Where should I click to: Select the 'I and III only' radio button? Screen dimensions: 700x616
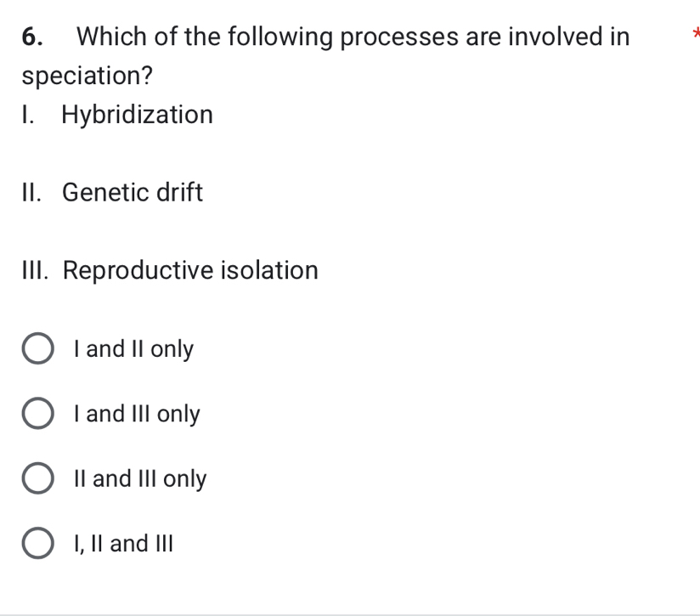(x=37, y=413)
